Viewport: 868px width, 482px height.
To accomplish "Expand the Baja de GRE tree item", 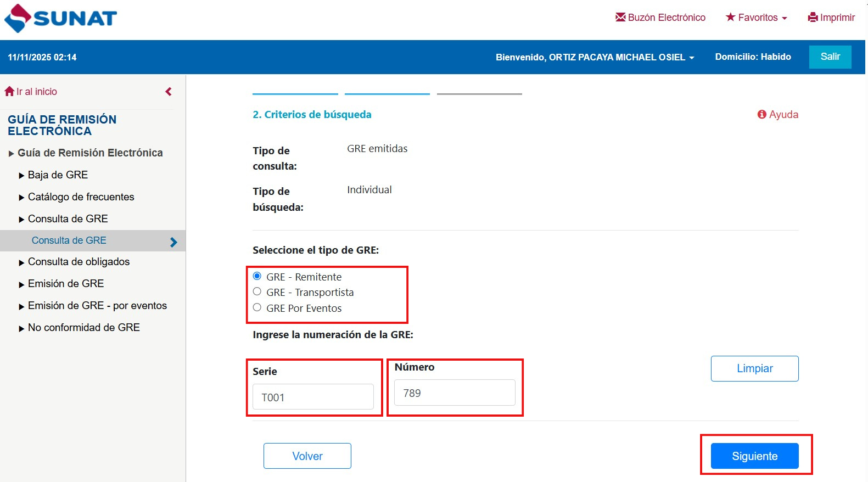I will (x=22, y=176).
